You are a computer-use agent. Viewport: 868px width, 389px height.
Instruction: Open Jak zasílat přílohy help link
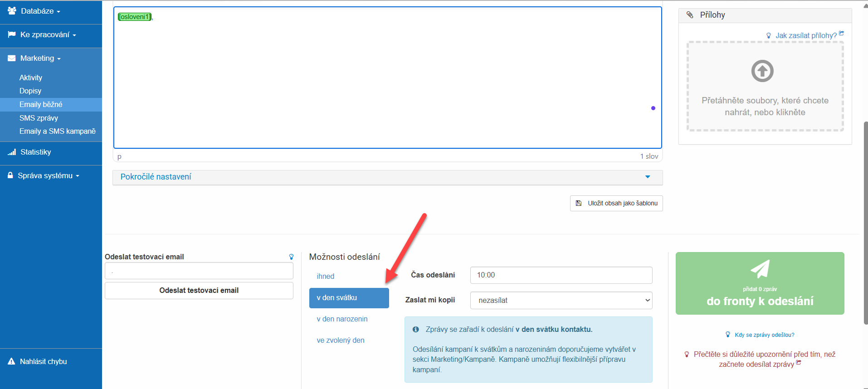click(x=806, y=35)
